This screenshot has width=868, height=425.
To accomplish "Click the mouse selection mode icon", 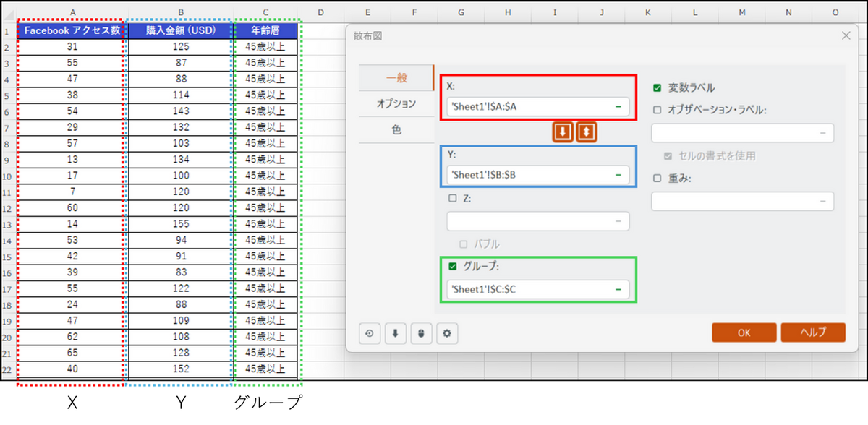I will click(x=421, y=333).
